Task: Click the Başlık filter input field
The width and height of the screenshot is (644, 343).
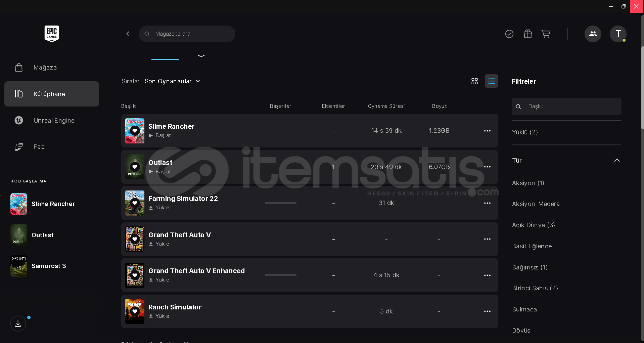Action: coord(566,106)
